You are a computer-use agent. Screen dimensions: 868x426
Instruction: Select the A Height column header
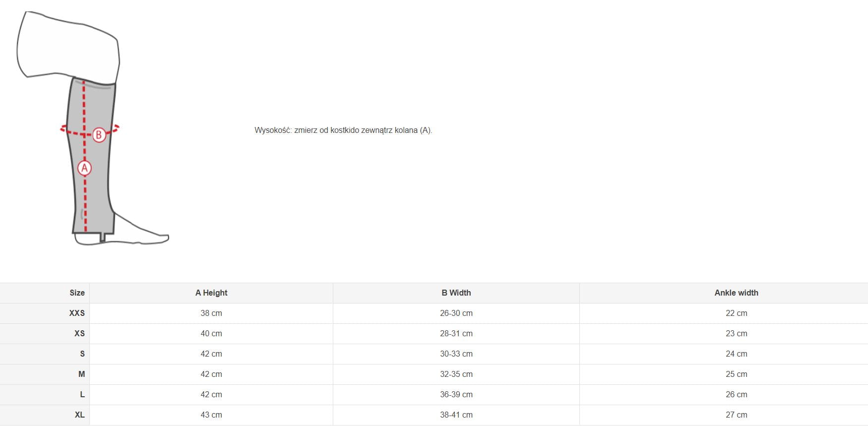211,293
